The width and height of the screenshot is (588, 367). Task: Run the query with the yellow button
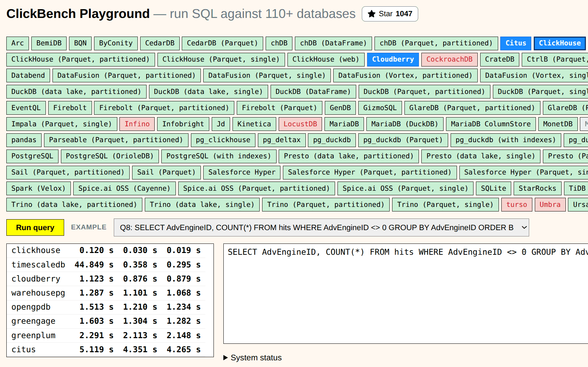(x=35, y=227)
